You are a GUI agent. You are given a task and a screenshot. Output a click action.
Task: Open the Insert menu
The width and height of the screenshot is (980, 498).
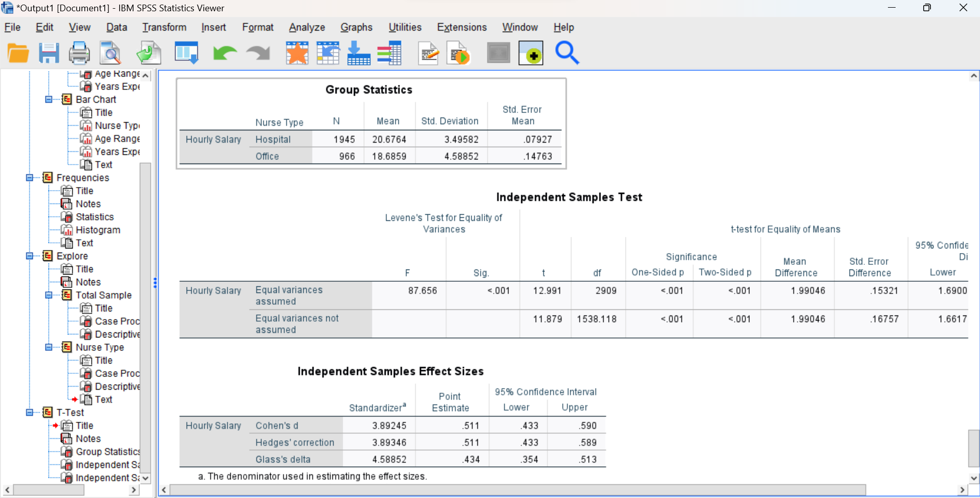click(x=213, y=27)
